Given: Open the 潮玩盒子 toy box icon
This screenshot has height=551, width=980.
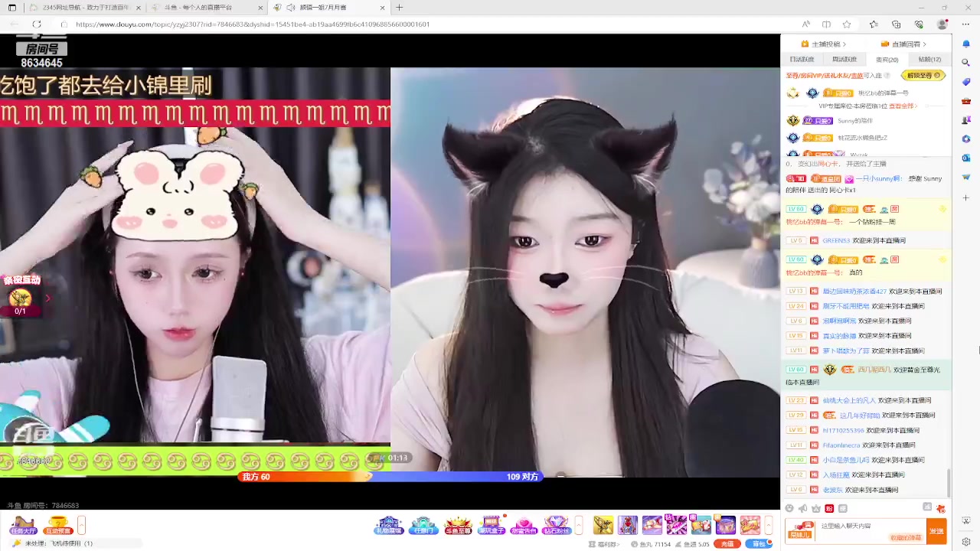Looking at the screenshot, I should tap(492, 525).
